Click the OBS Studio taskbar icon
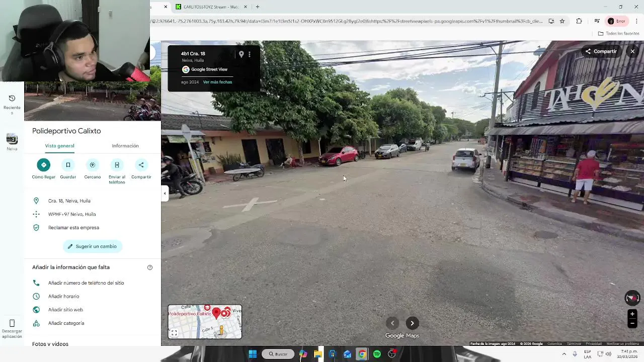 [x=392, y=354]
